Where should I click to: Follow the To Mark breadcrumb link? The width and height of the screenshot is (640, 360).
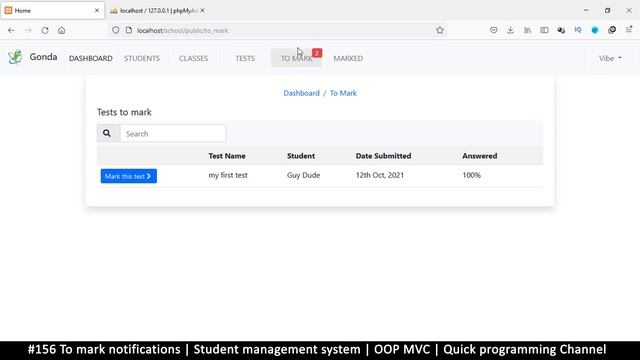[x=343, y=93]
